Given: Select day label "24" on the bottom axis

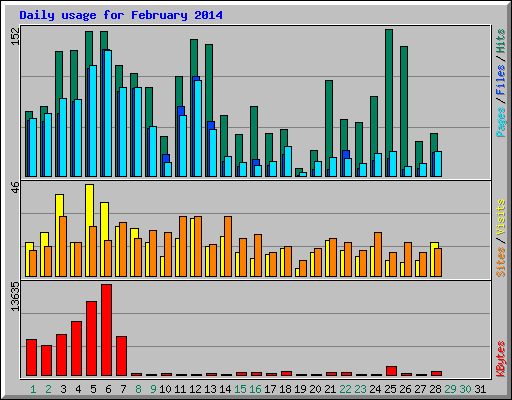Looking at the screenshot, I should tap(375, 389).
